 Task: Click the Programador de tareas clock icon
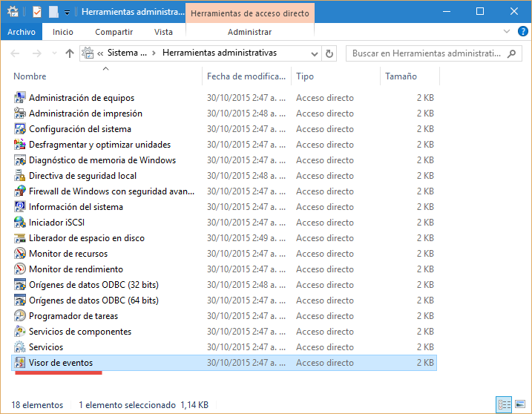[20, 316]
